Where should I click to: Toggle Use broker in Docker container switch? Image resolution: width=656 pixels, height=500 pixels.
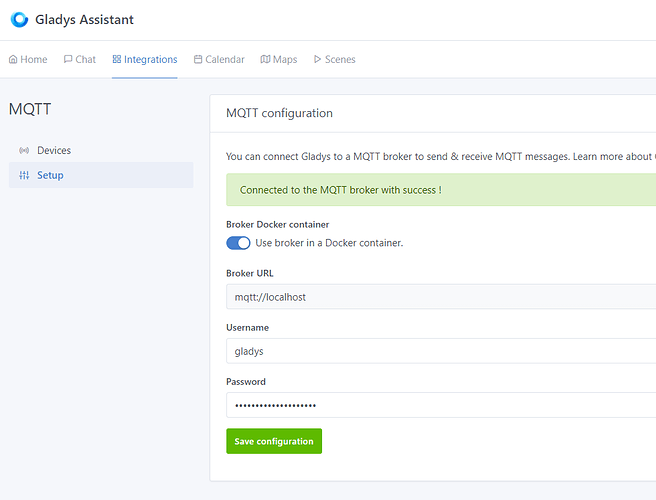(238, 243)
